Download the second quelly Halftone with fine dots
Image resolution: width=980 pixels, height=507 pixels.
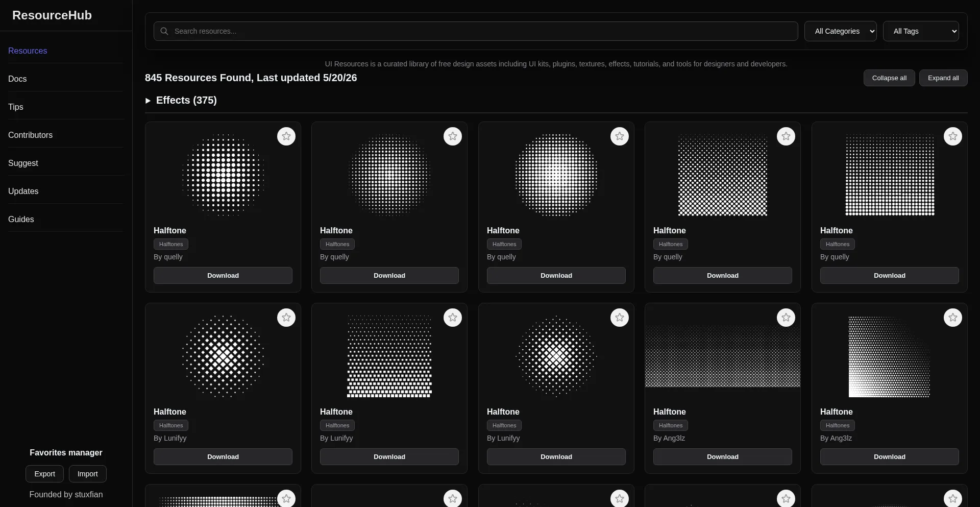[389, 275]
